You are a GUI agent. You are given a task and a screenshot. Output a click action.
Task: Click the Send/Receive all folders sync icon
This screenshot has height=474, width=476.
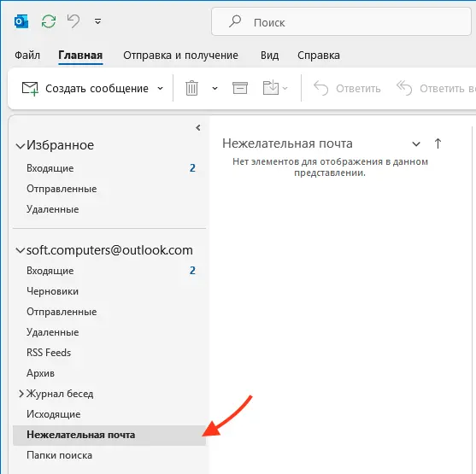[x=49, y=21]
